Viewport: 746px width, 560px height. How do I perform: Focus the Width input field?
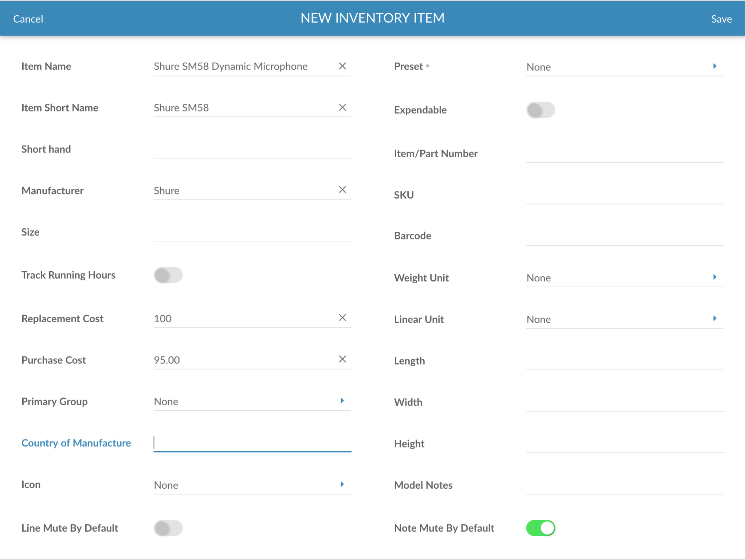(x=625, y=402)
